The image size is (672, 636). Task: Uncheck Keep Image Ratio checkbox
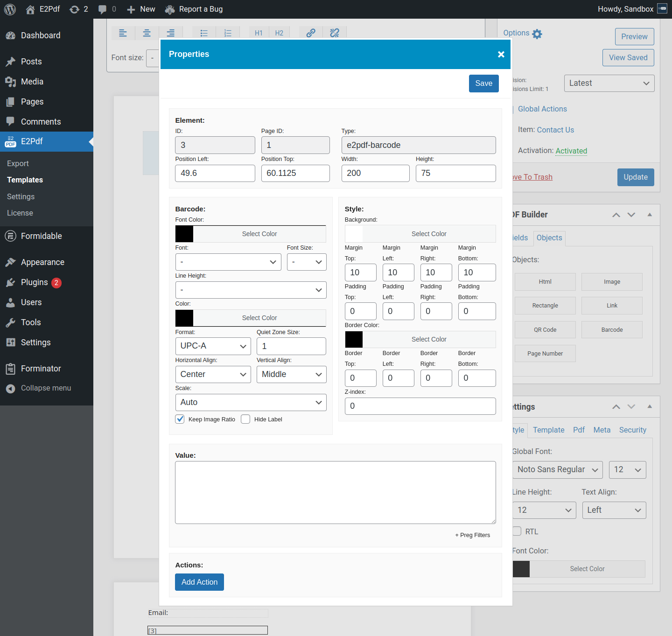(x=180, y=419)
